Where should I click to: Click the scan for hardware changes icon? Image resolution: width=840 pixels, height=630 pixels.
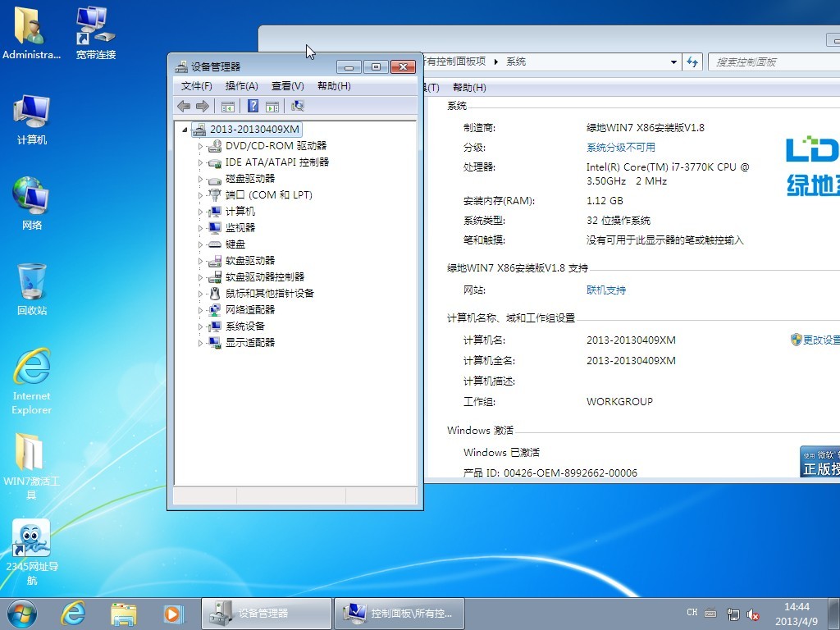[x=297, y=106]
